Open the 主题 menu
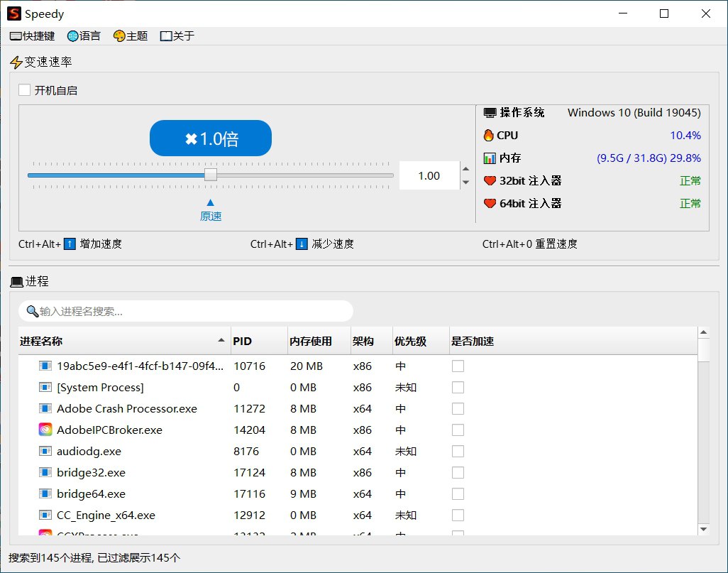Screen dimensions: 728x573 point(131,36)
